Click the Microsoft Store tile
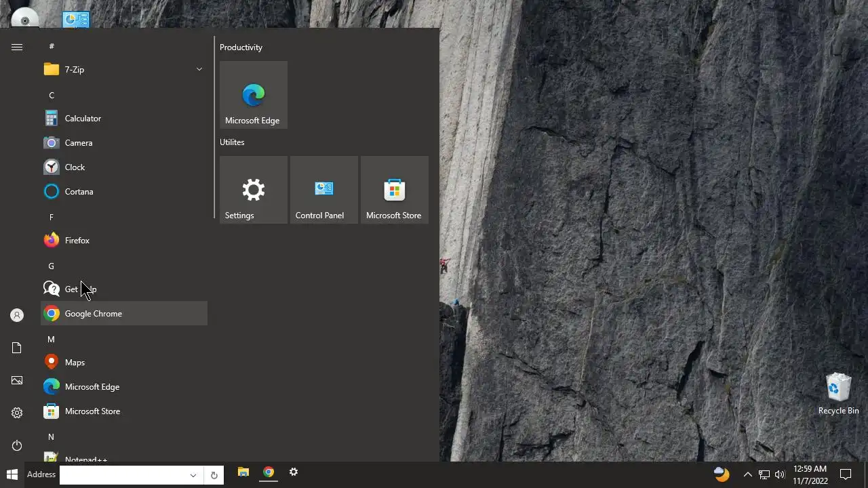Image resolution: width=868 pixels, height=488 pixels. [395, 190]
